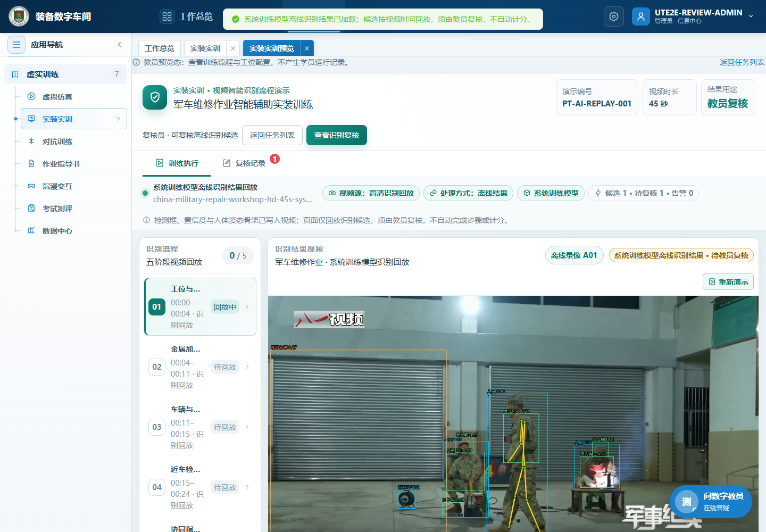Screen dimensions: 766x532
Task: Select the 实装实训预览 page tab
Action: coord(272,48)
